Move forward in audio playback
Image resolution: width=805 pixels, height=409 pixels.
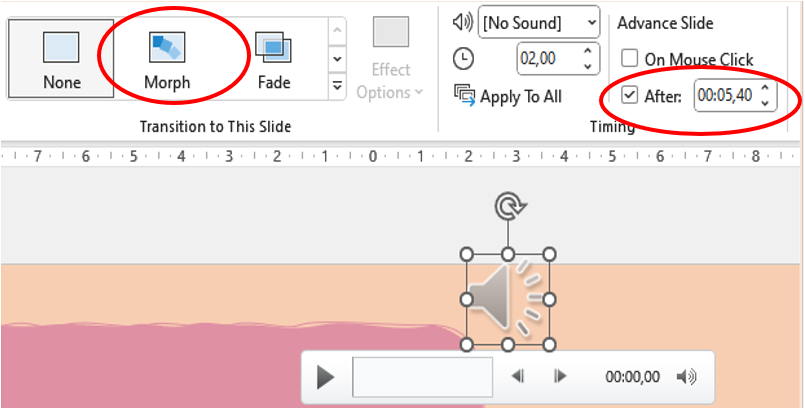tap(560, 377)
